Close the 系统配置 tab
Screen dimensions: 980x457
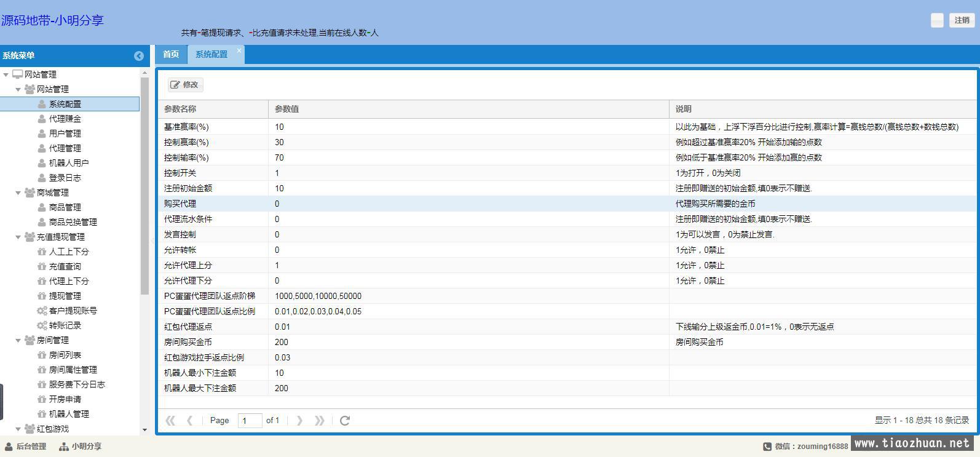pyautogui.click(x=239, y=50)
